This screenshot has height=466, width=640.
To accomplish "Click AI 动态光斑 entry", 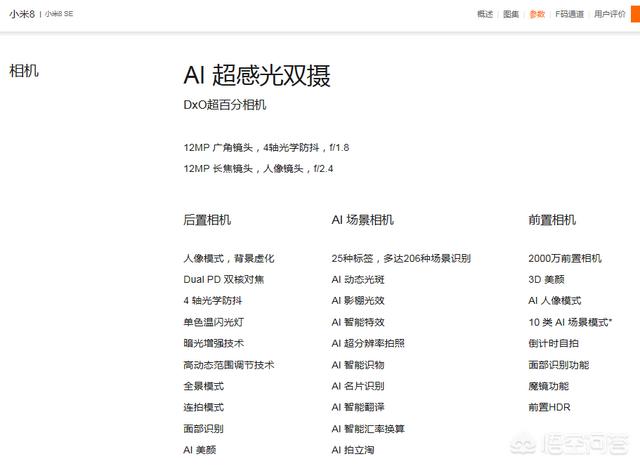I will click(358, 280).
